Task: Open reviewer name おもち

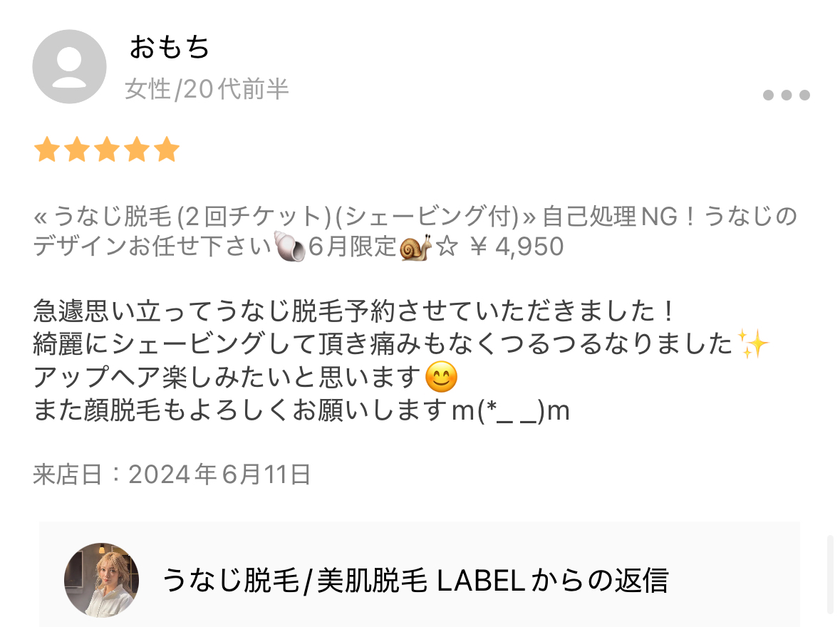Action: pos(170,46)
